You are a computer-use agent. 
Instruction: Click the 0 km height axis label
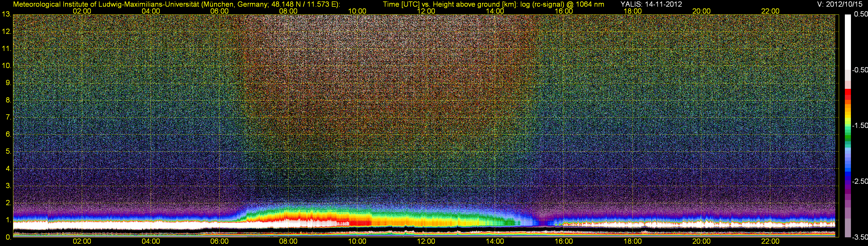(x=8, y=237)
